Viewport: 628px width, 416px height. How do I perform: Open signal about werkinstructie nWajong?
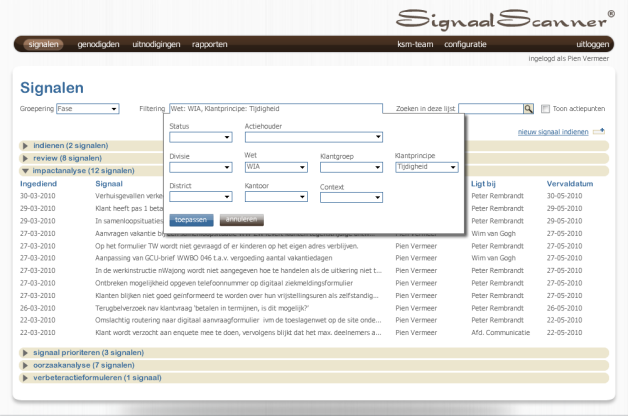coord(238,271)
